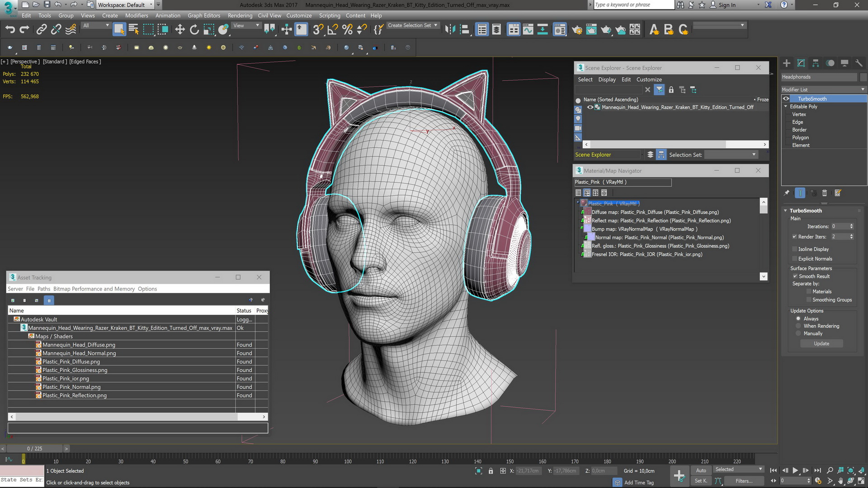This screenshot has height=488, width=868.
Task: Enable Separate by Smoothing Groups checkbox
Action: pos(809,300)
